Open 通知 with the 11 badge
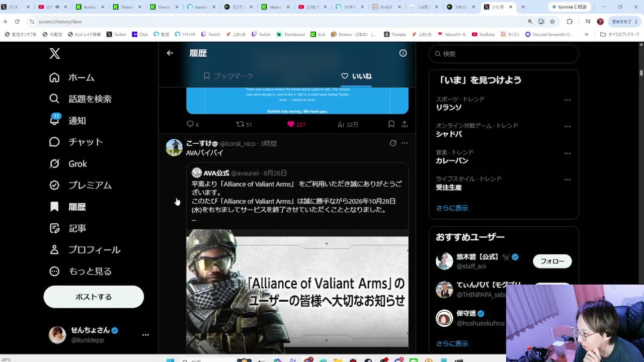Viewport: 644px width, 362px height. coord(67,121)
